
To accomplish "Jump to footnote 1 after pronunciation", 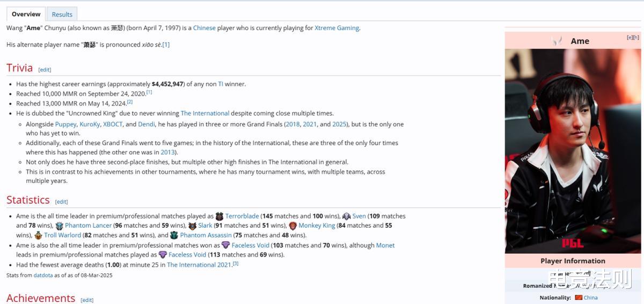I will pos(166,45).
